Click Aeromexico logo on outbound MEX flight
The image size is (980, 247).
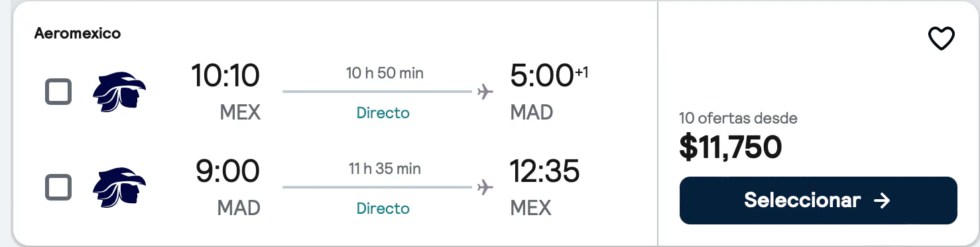click(x=119, y=92)
